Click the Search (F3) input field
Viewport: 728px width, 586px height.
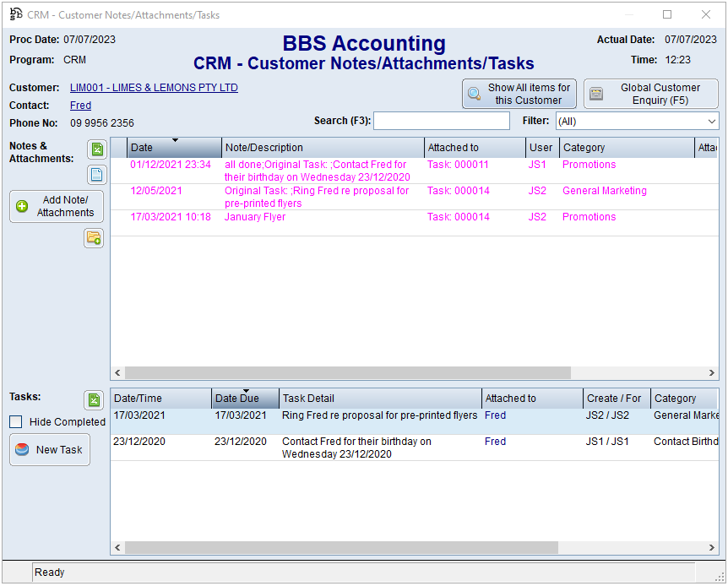pos(441,122)
